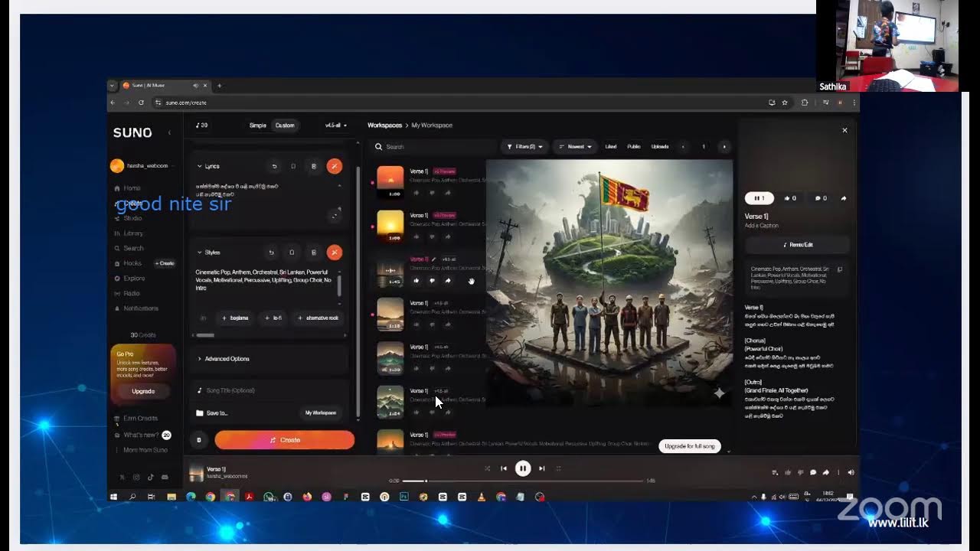The width and height of the screenshot is (980, 551).
Task: Select the first 1:00 sunset song thumbnail
Action: pos(390,182)
